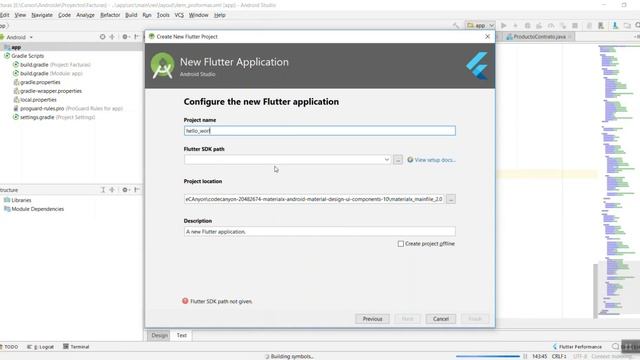Click the Run app play icon
This screenshot has height=360, width=640.
(504, 26)
